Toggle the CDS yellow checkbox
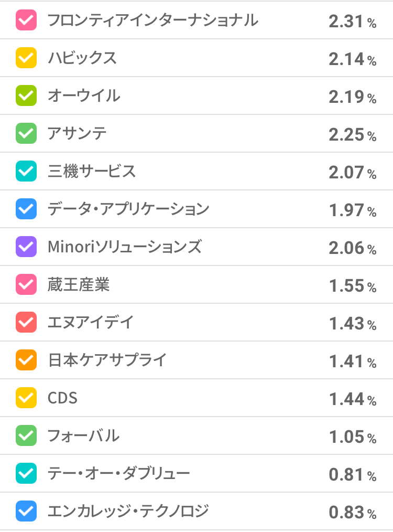 [x=26, y=398]
